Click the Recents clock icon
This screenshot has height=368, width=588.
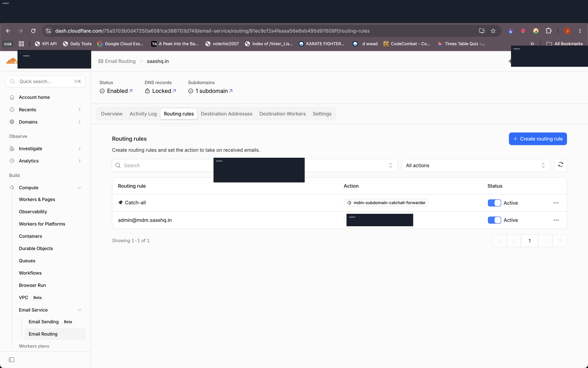[x=12, y=110]
